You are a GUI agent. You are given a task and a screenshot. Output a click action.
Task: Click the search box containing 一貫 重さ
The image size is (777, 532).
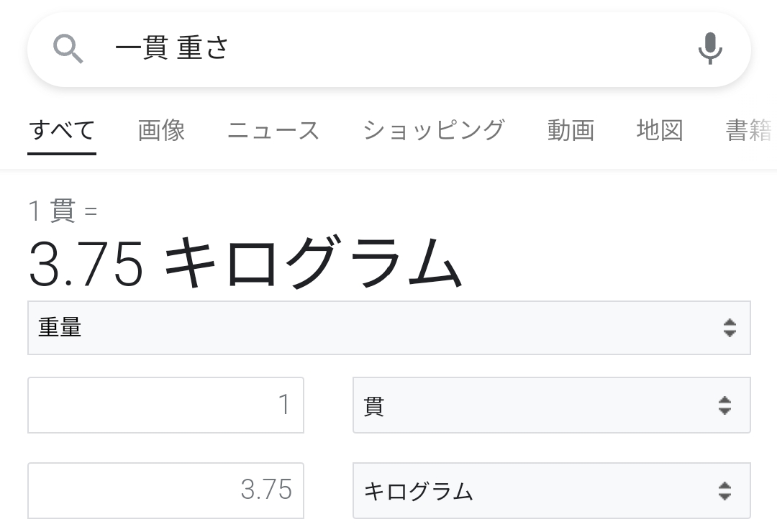coord(388,49)
